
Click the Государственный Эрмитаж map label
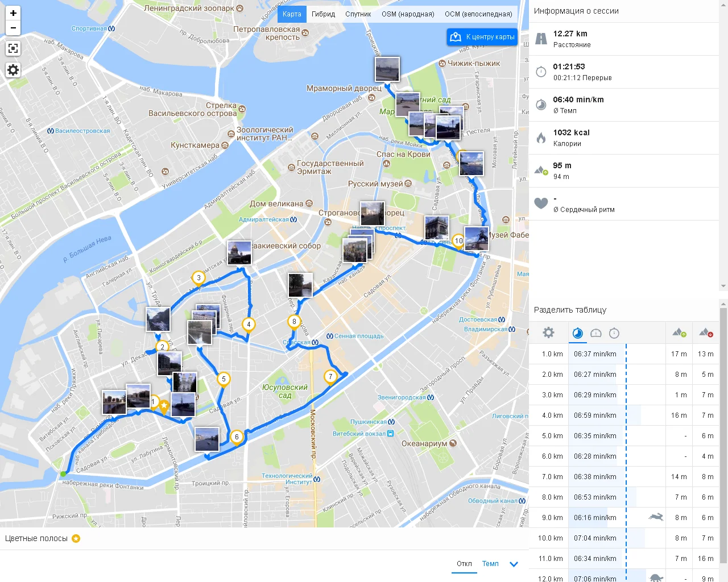coord(330,167)
